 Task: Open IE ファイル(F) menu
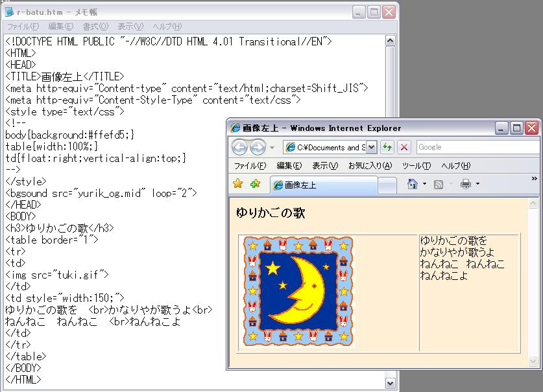click(x=250, y=166)
